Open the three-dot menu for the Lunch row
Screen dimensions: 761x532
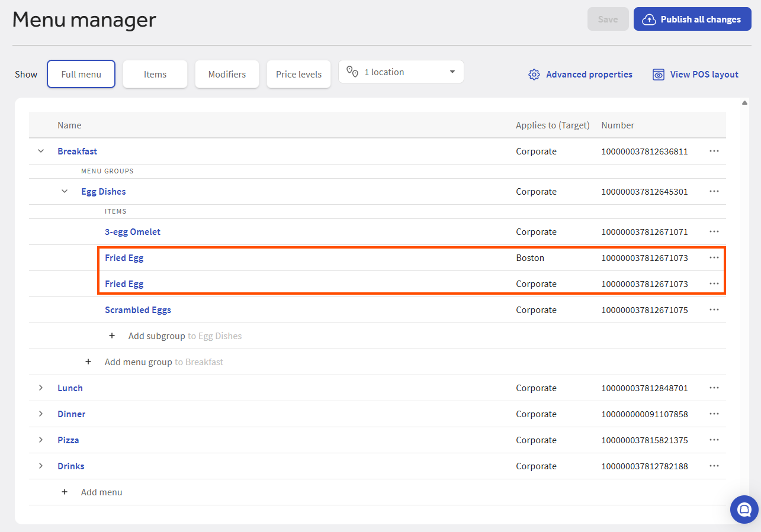714,388
